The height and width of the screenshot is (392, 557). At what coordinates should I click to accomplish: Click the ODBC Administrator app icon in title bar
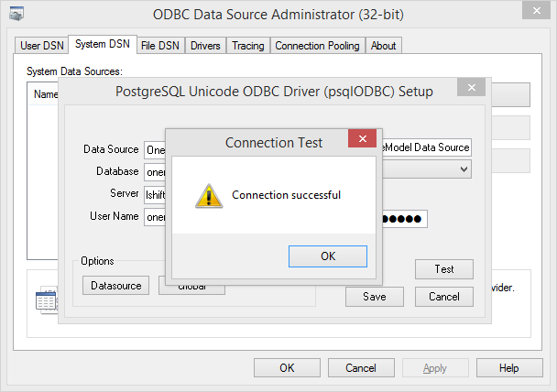(x=16, y=14)
